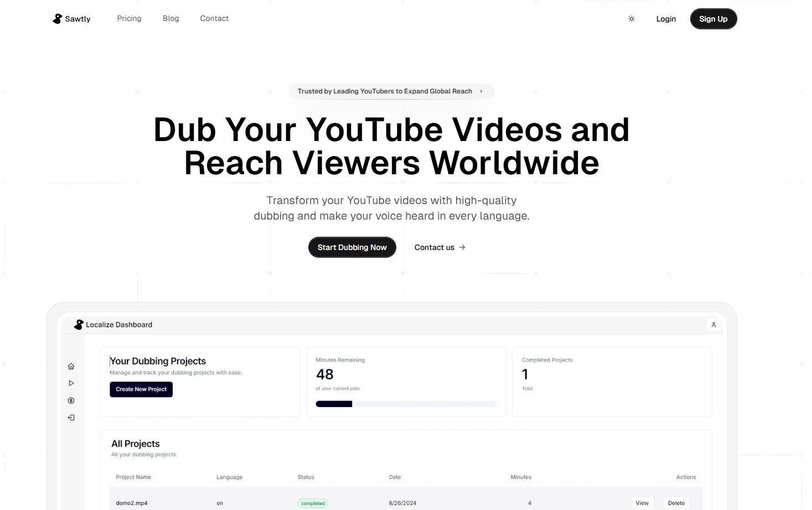Open the user profile icon in dashboard

tap(713, 325)
